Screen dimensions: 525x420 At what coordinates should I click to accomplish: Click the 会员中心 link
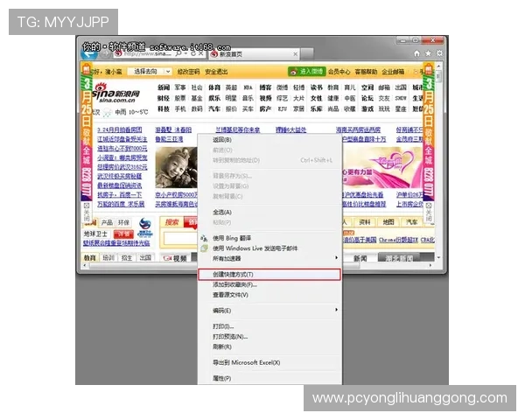[x=339, y=72]
